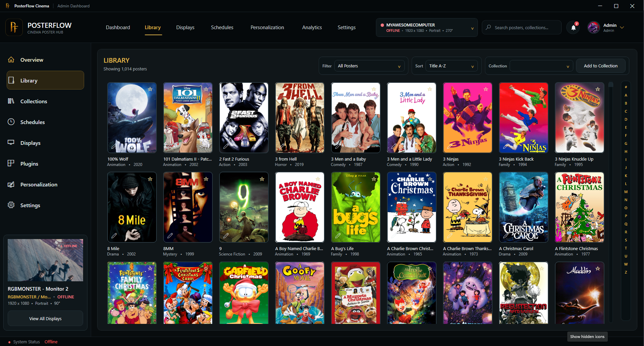644x346 pixels.
Task: Open Personalization in top navigation
Action: [267, 27]
